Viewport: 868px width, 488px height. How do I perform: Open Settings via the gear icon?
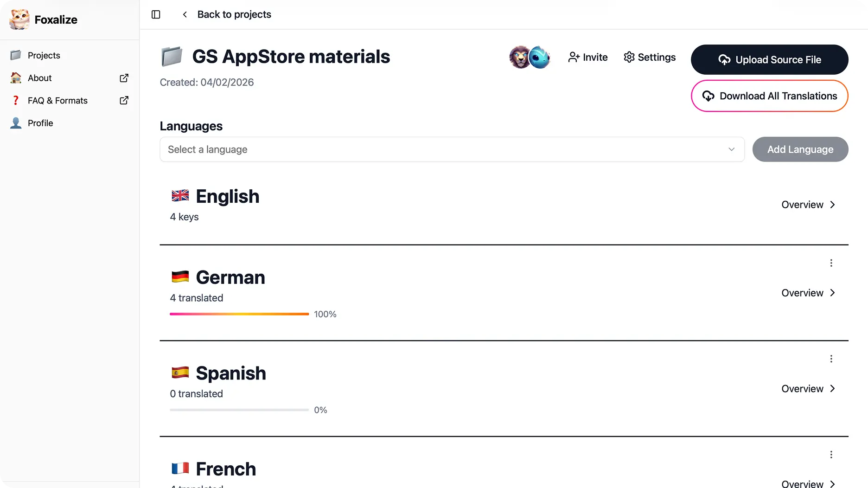point(629,57)
